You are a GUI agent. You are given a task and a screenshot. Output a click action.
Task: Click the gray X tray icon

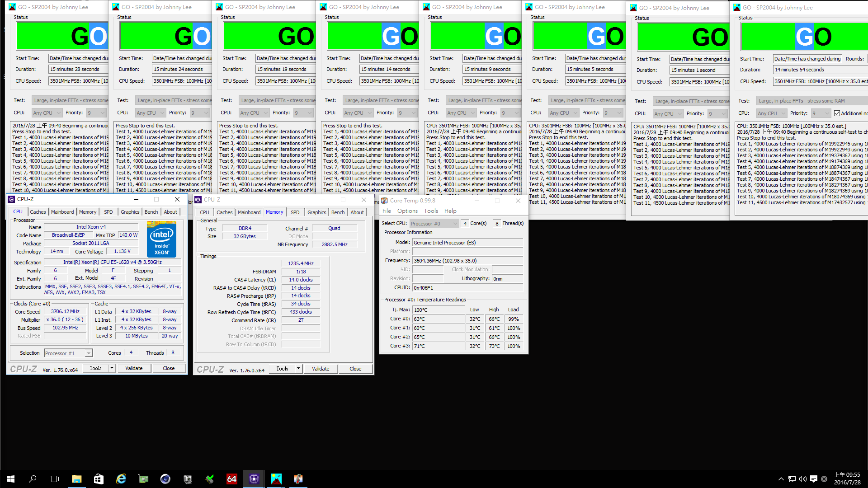pos(824,479)
